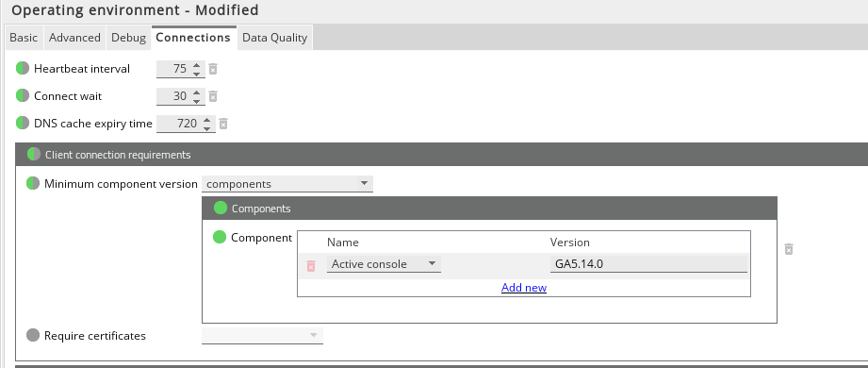Edit the Version field GA5.14.0
The height and width of the screenshot is (368, 868).
point(648,264)
